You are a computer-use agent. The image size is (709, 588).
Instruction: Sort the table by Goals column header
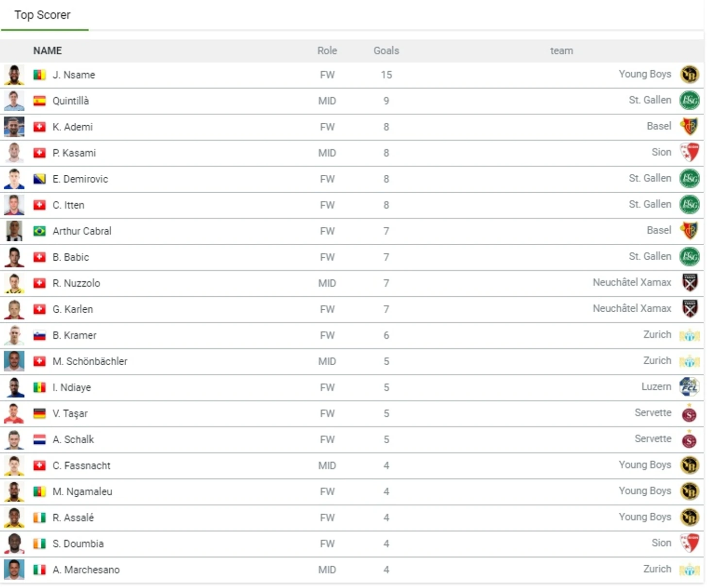[x=386, y=50]
